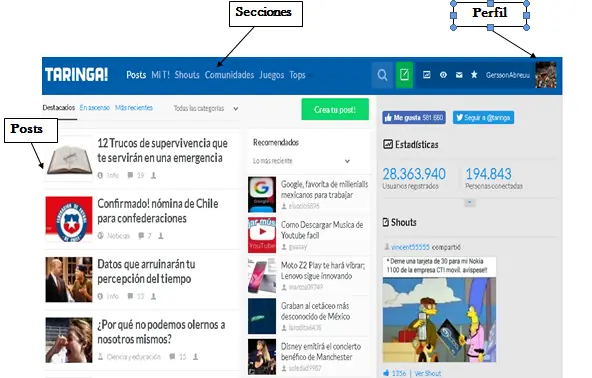The image size is (592, 378).
Task: Open post Confirmado! nómina de Chile
Action: (x=158, y=211)
